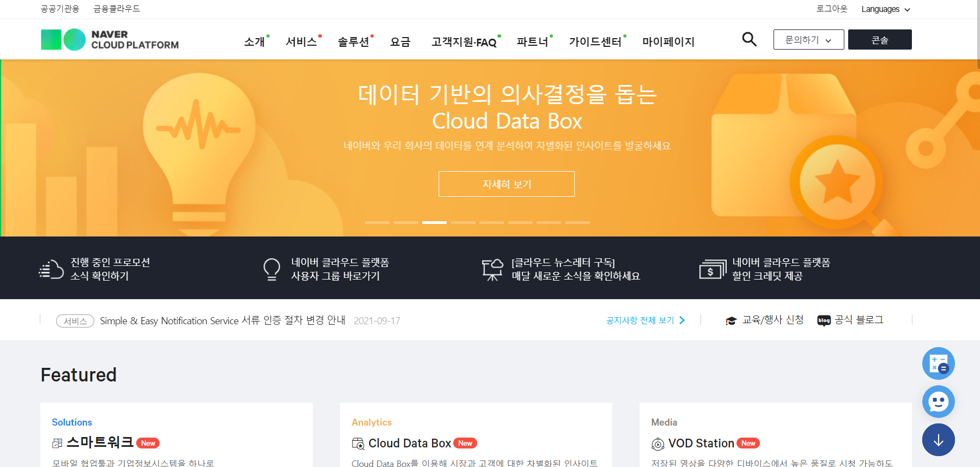The height and width of the screenshot is (467, 980).
Task: Click the Cloud Data Box product icon
Action: (x=358, y=444)
